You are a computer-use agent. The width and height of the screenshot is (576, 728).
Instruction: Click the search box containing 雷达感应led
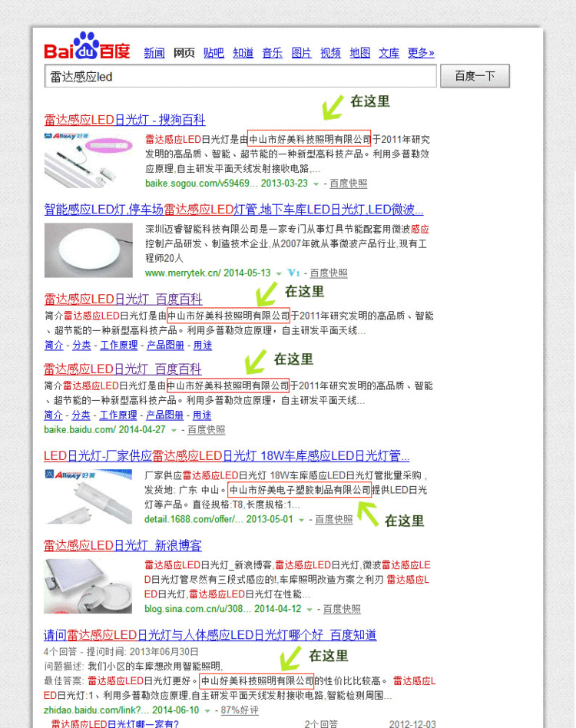coord(241,76)
